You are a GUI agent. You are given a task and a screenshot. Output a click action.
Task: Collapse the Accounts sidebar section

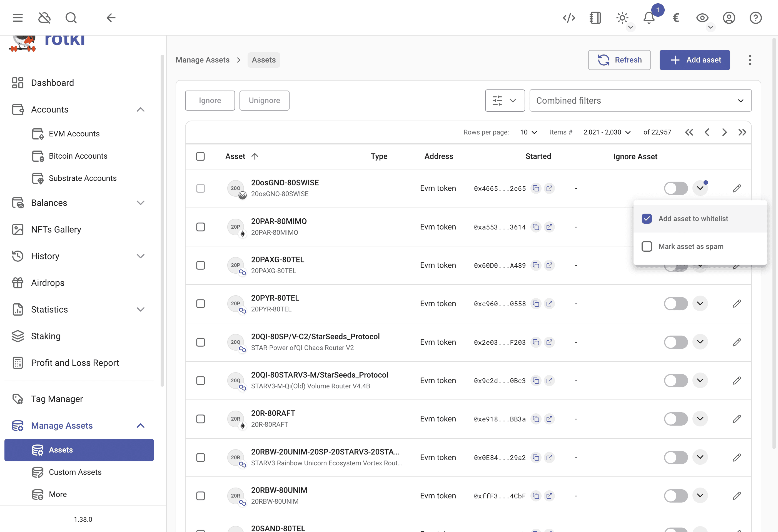pos(141,109)
